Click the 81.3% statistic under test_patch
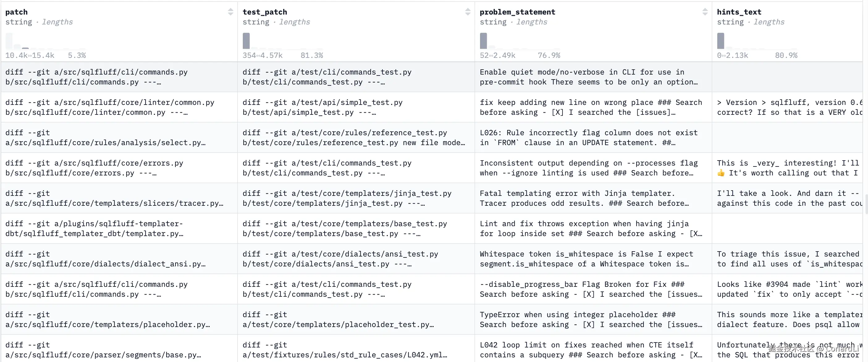Screen dimensions: 868x362 [312, 55]
